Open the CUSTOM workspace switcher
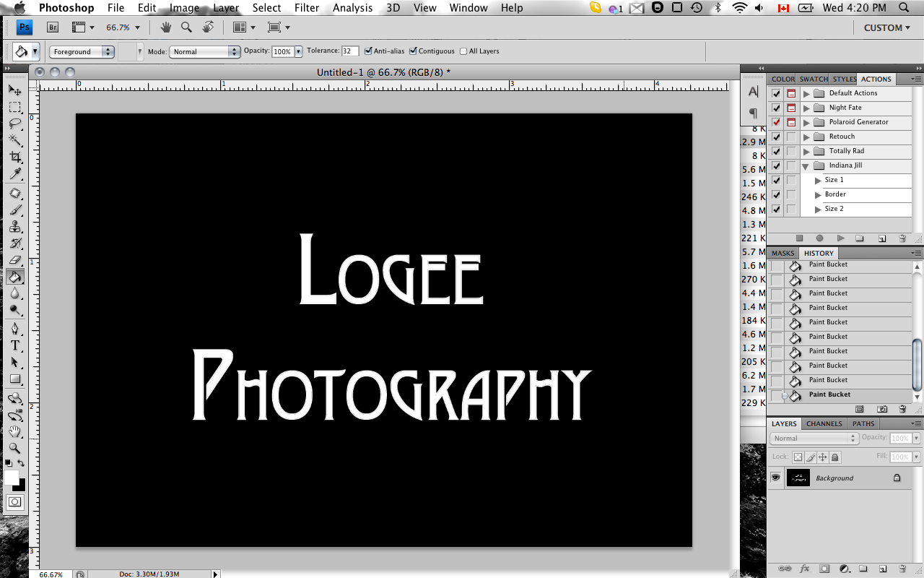Image resolution: width=924 pixels, height=578 pixels. pyautogui.click(x=886, y=27)
